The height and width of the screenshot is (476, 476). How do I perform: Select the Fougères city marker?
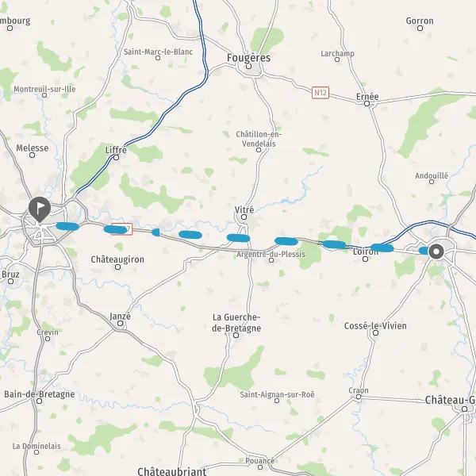[x=248, y=66]
